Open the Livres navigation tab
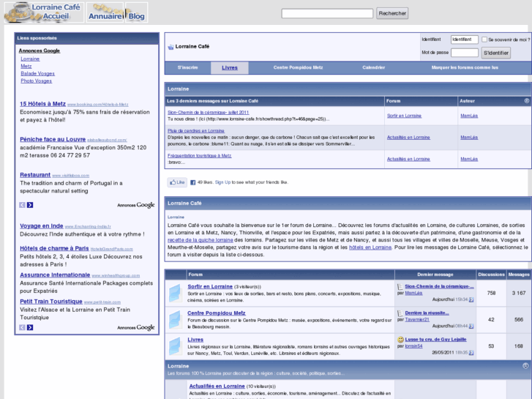 [x=230, y=67]
